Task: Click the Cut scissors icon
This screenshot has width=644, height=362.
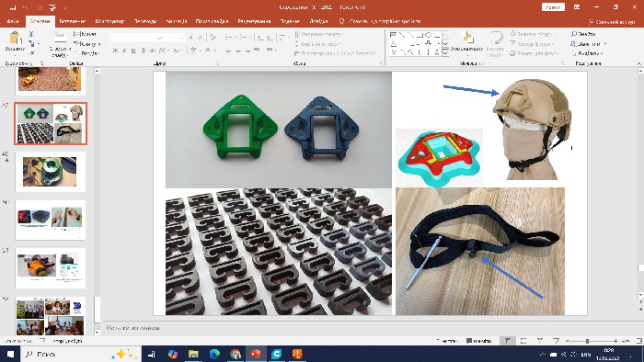Action: 31,34
